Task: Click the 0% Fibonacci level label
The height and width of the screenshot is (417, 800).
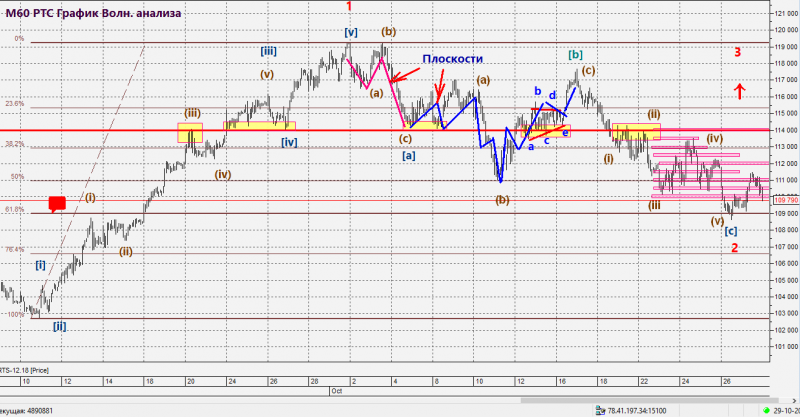Action: (x=19, y=39)
